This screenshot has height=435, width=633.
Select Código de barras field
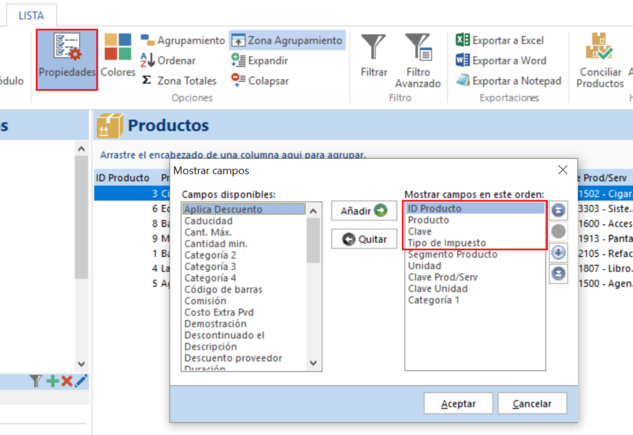(244, 289)
